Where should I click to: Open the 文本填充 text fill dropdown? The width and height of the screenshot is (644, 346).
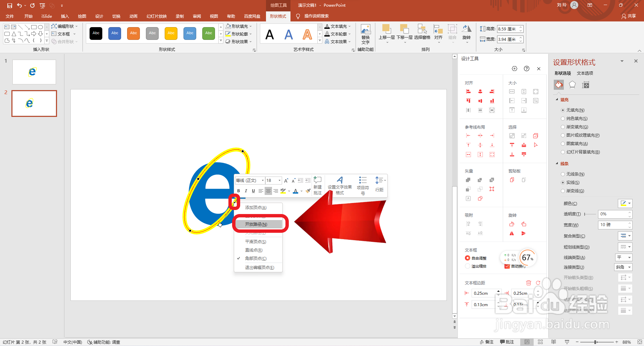(x=338, y=26)
